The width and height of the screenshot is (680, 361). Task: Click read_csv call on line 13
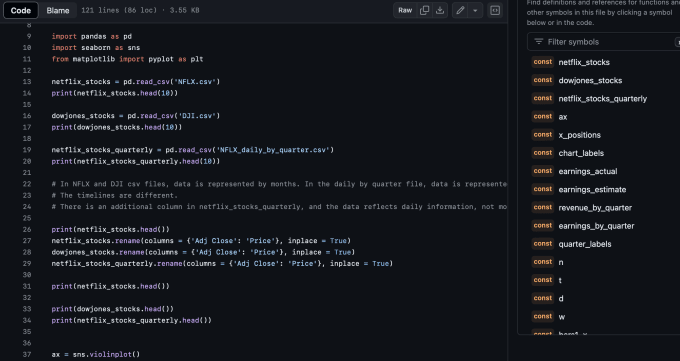153,82
